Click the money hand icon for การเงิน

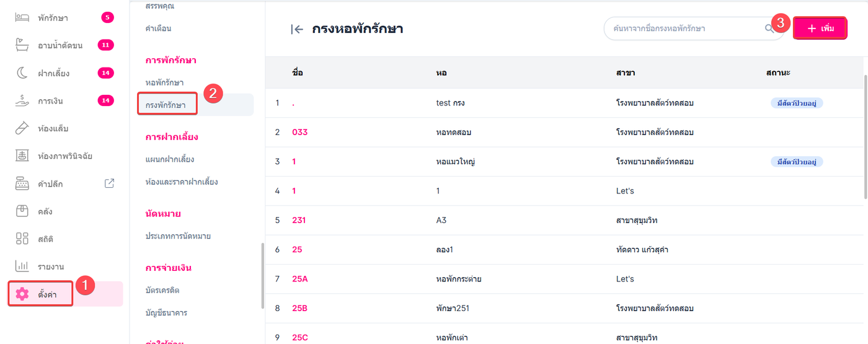pyautogui.click(x=22, y=100)
